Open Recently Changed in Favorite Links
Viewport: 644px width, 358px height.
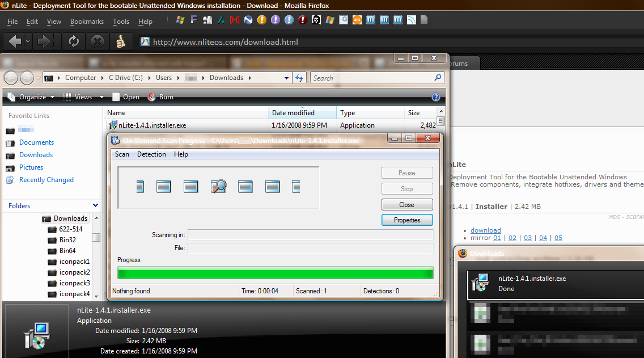[46, 180]
